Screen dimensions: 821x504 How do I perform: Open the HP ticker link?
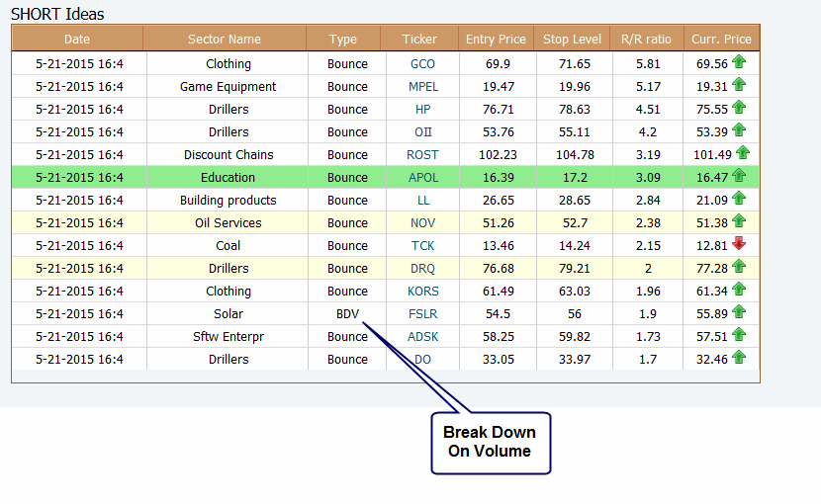coord(422,110)
